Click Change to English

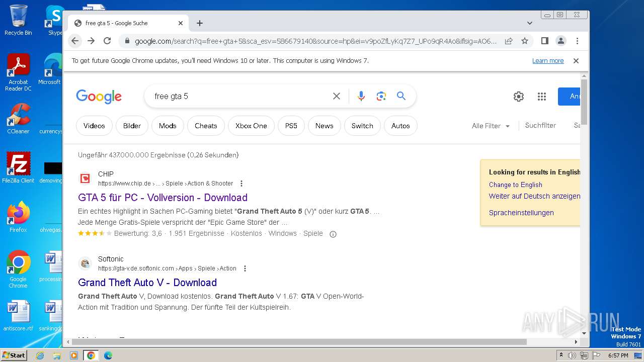[x=516, y=185]
